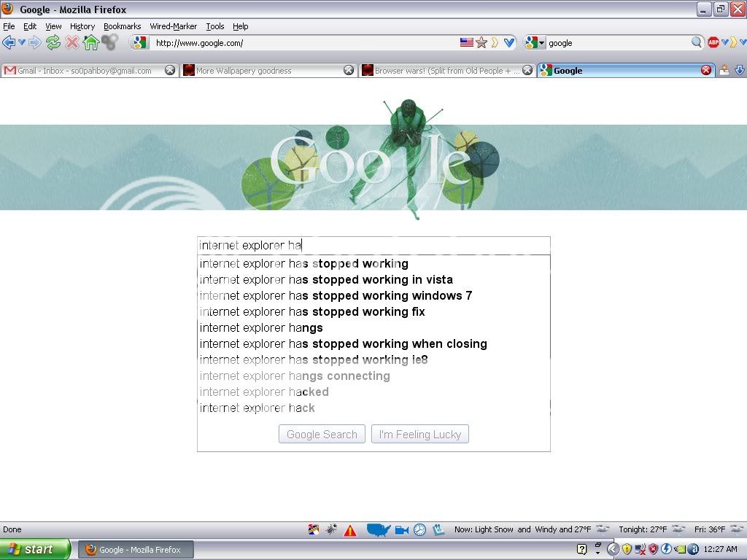Viewport: 747px width, 560px height.
Task: Click the 'Tonight: 27°F' forecast
Action: point(643,529)
